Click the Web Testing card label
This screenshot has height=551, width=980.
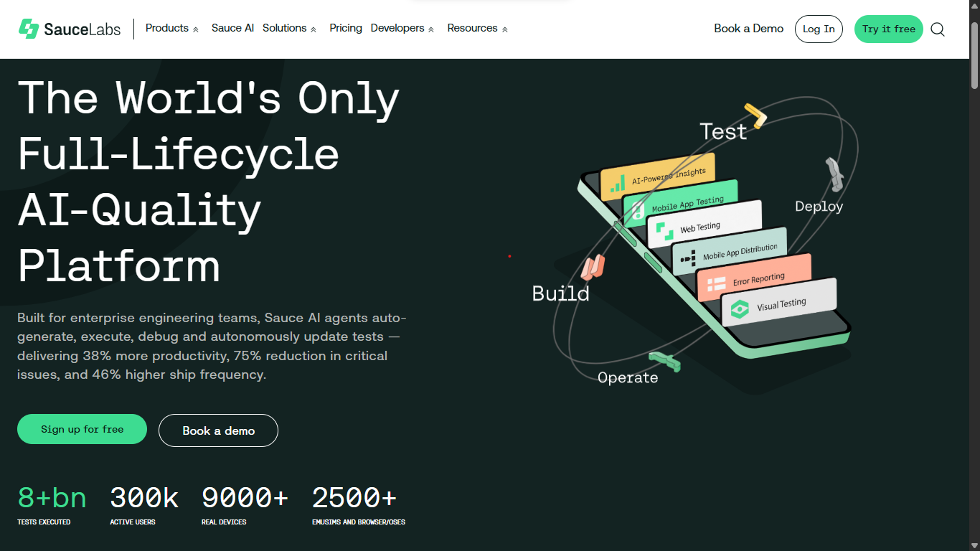700,227
